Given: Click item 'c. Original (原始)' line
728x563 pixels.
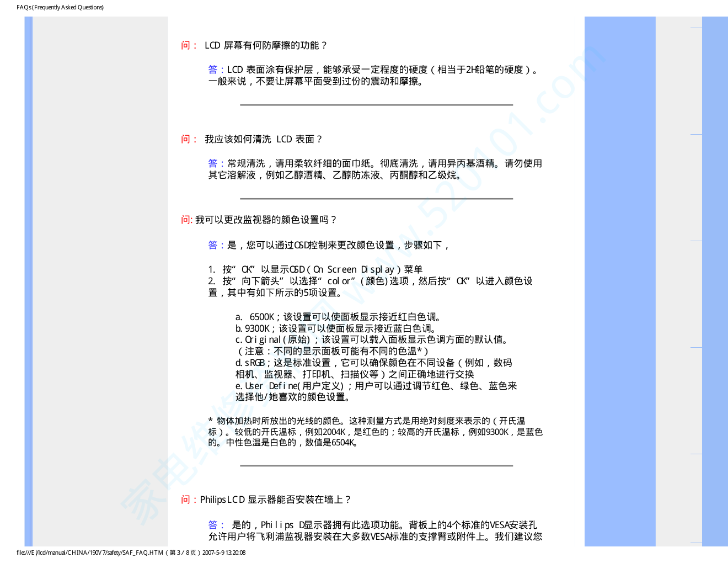Looking at the screenshot, I should 373,339.
